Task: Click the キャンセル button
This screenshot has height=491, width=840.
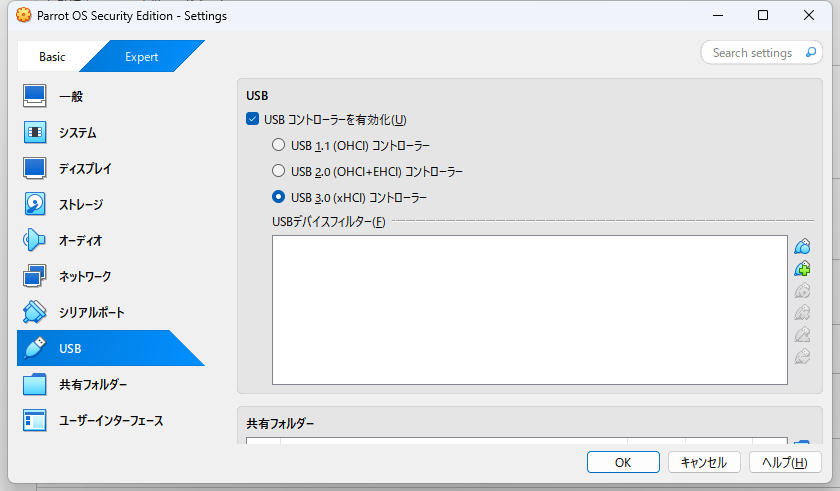Action: 704,462
